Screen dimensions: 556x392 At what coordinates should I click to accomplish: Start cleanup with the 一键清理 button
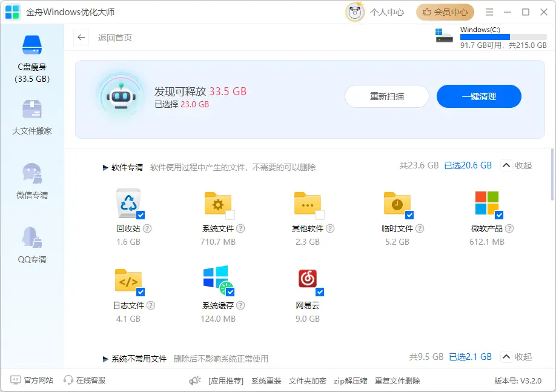point(478,96)
